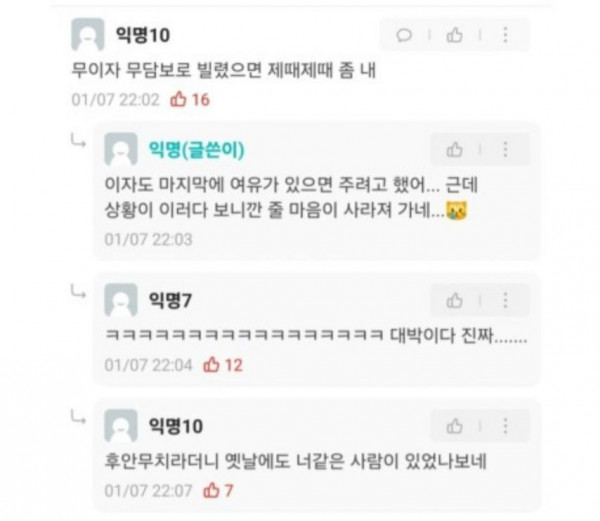Like the top 익명10 comment via thumbs-up
Viewport: 600px width, 521px height.
[x=455, y=35]
